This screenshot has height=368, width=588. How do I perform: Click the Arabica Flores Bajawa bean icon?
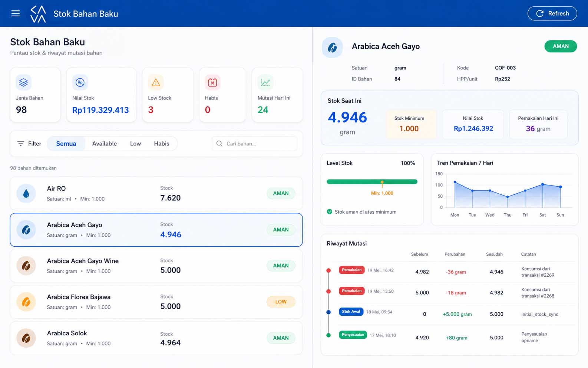click(x=26, y=302)
